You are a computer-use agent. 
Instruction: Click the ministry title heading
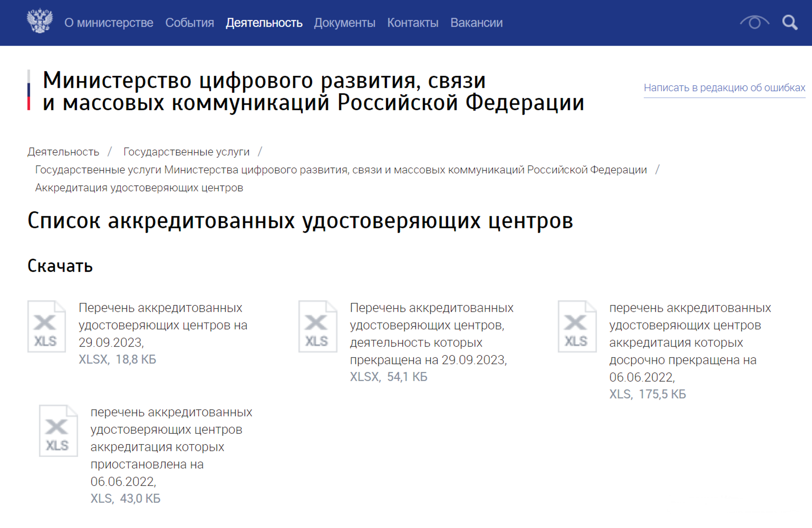click(x=313, y=91)
